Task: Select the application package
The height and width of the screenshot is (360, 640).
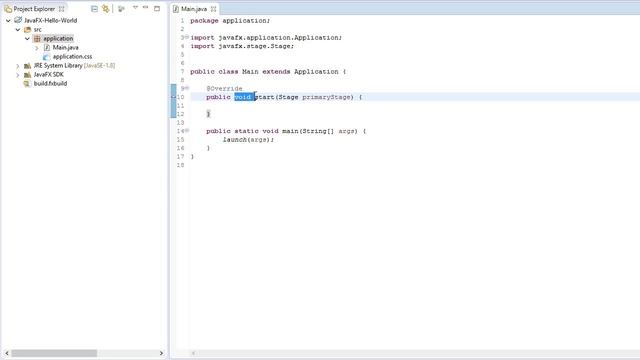Action: pyautogui.click(x=58, y=38)
